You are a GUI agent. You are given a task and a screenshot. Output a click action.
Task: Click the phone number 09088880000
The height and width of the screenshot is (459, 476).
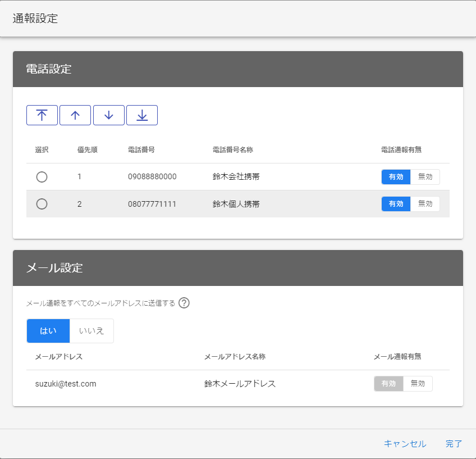152,177
